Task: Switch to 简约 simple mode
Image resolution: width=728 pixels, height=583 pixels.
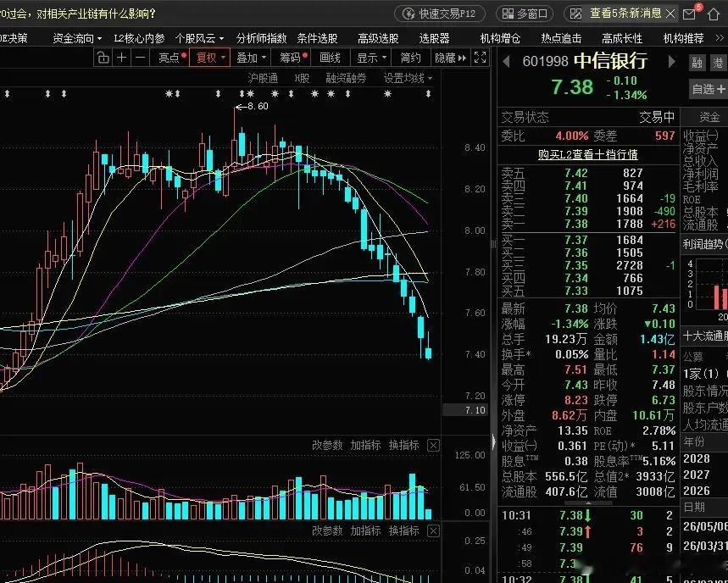Action: pyautogui.click(x=410, y=58)
